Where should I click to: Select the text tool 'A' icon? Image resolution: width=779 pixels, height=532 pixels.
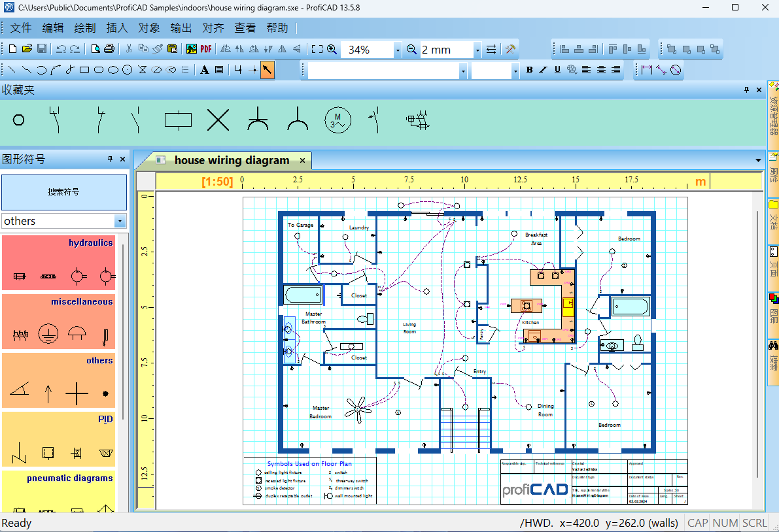(x=205, y=70)
